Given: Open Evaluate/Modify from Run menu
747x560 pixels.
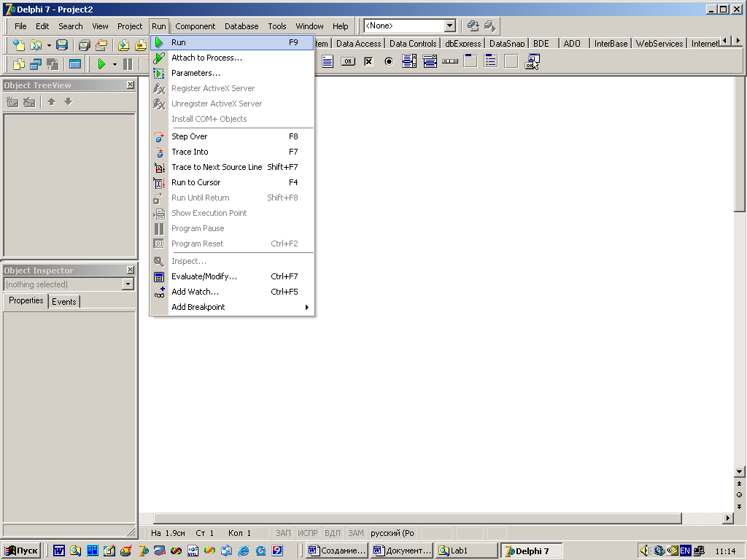Looking at the screenshot, I should 233,276.
